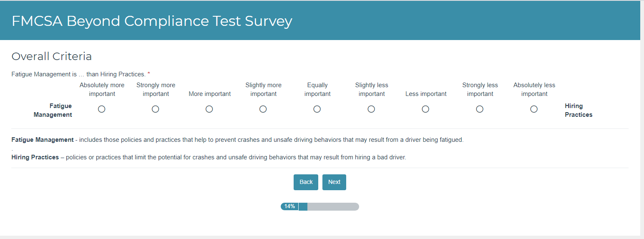Viewport: 644px width, 239px height.
Task: Click the Back button
Action: 306,182
